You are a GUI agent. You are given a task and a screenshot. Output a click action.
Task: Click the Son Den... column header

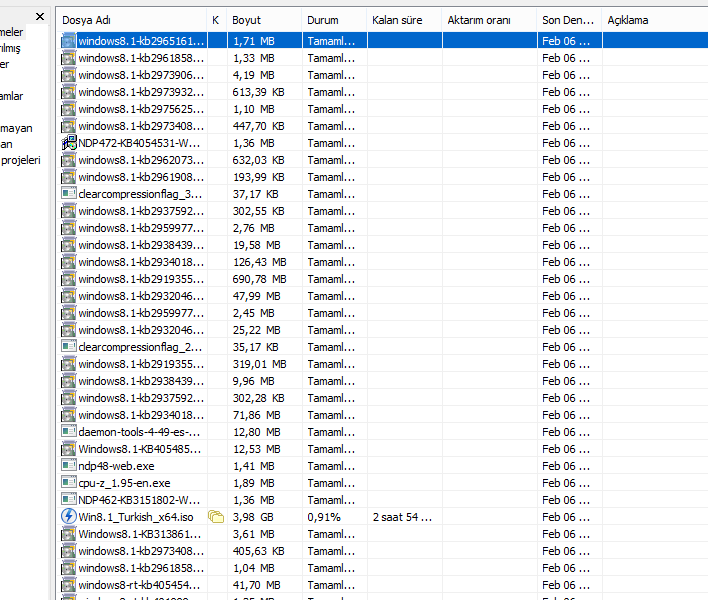[569, 20]
